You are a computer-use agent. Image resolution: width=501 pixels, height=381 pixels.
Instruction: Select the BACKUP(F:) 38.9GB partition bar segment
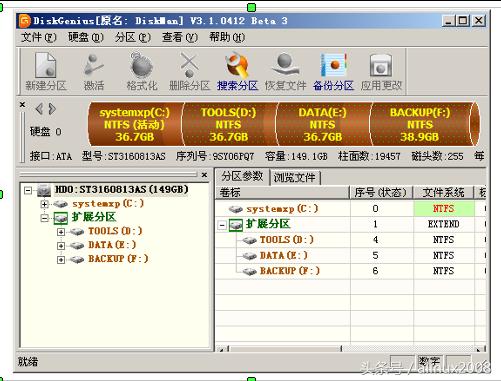[420, 124]
